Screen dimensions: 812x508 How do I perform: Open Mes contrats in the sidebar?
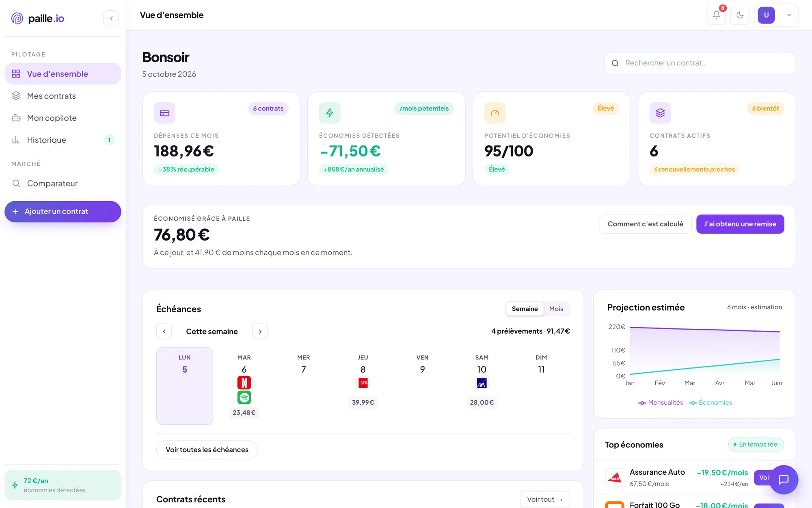(x=63, y=96)
